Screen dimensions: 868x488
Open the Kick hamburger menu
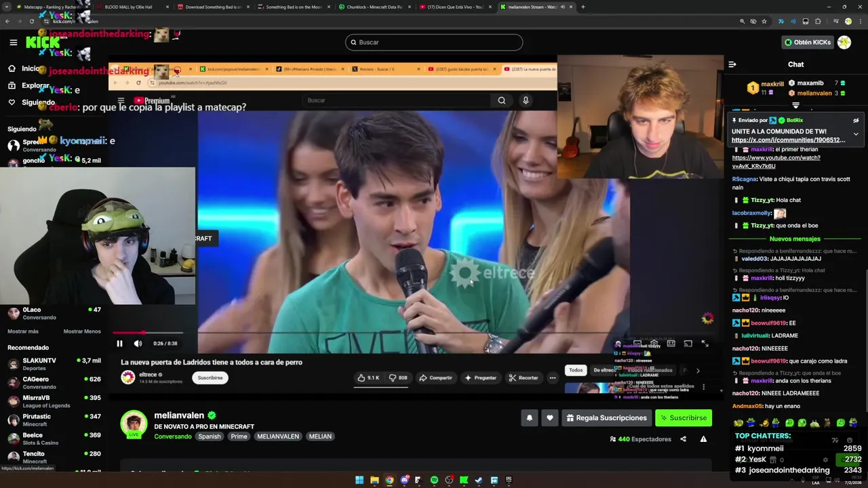[13, 42]
